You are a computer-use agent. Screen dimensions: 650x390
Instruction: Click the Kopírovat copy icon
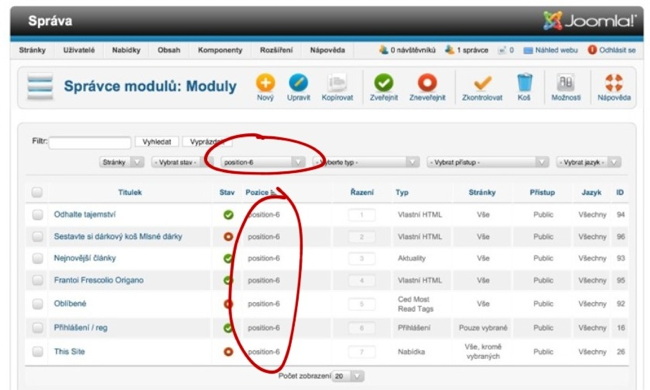(x=337, y=83)
